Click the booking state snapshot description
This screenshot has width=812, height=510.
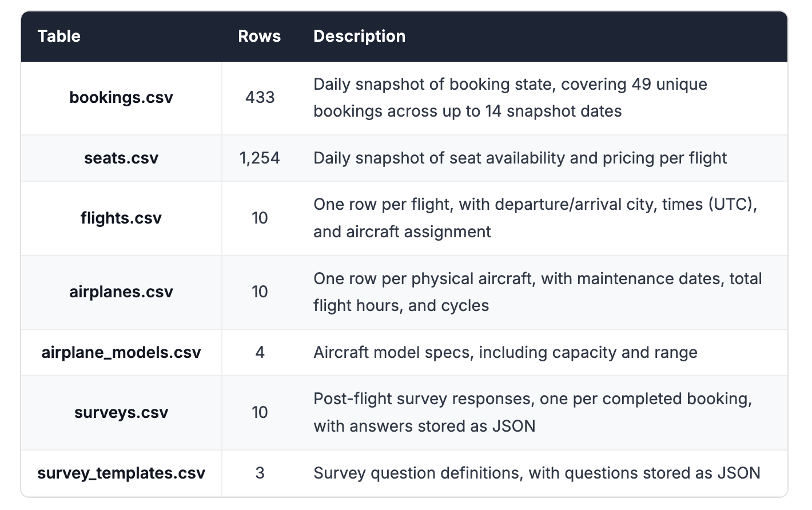coord(510,97)
